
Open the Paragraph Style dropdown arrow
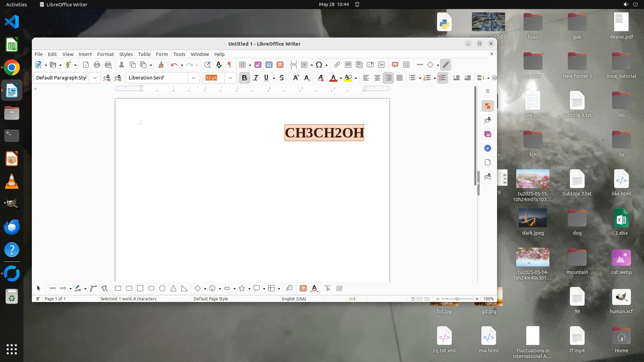point(95,78)
